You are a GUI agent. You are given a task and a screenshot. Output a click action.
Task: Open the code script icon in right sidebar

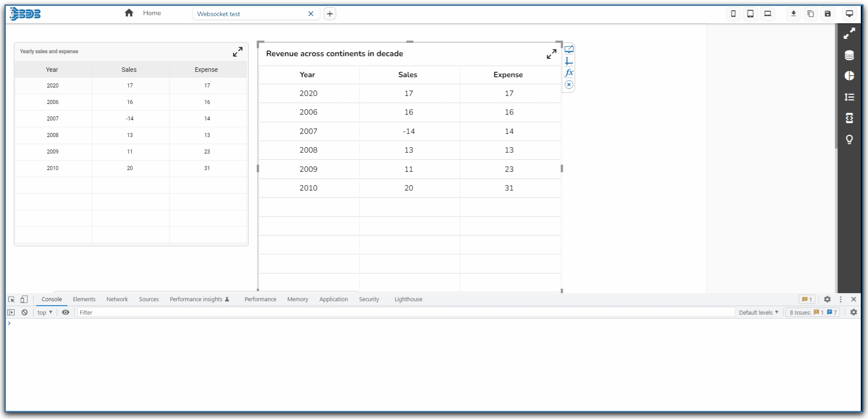[849, 118]
